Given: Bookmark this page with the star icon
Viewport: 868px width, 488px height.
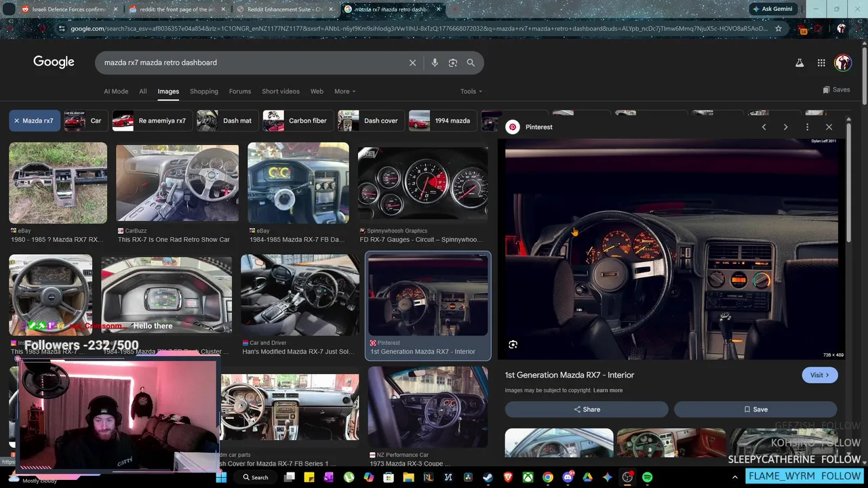Looking at the screenshot, I should 778,28.
